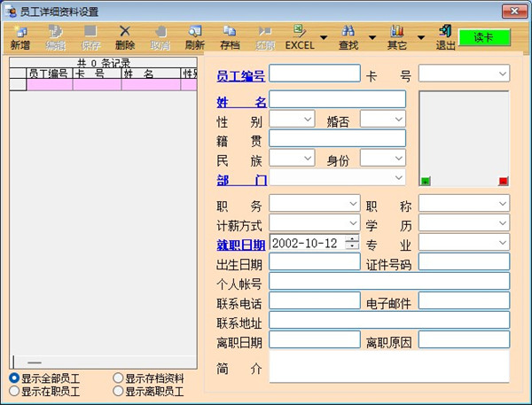This screenshot has width=532, height=405.
Task: Open the 专业 dropdown
Action: 464,243
